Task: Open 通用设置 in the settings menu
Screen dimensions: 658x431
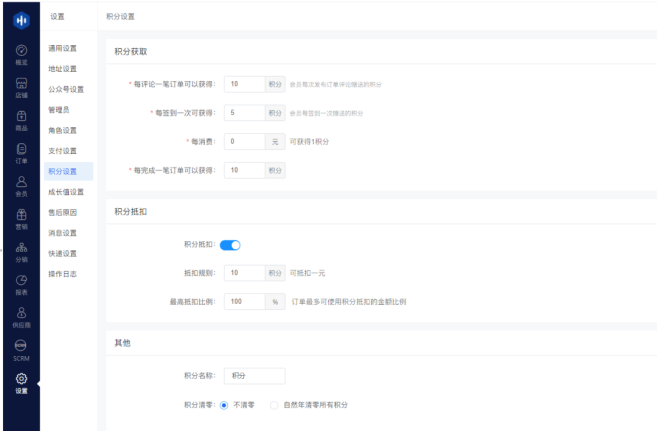Action: [x=62, y=48]
